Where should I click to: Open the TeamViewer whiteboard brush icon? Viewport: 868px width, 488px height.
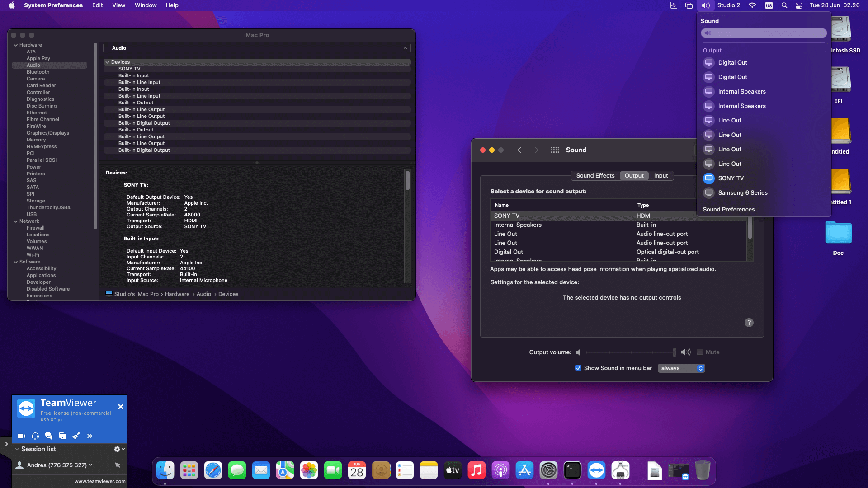coord(76,436)
